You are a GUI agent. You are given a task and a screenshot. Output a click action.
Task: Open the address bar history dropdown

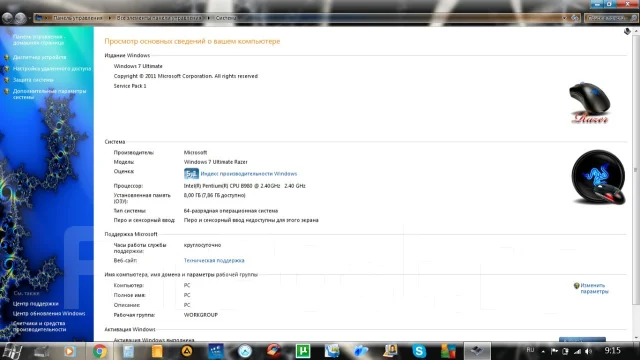click(564, 18)
